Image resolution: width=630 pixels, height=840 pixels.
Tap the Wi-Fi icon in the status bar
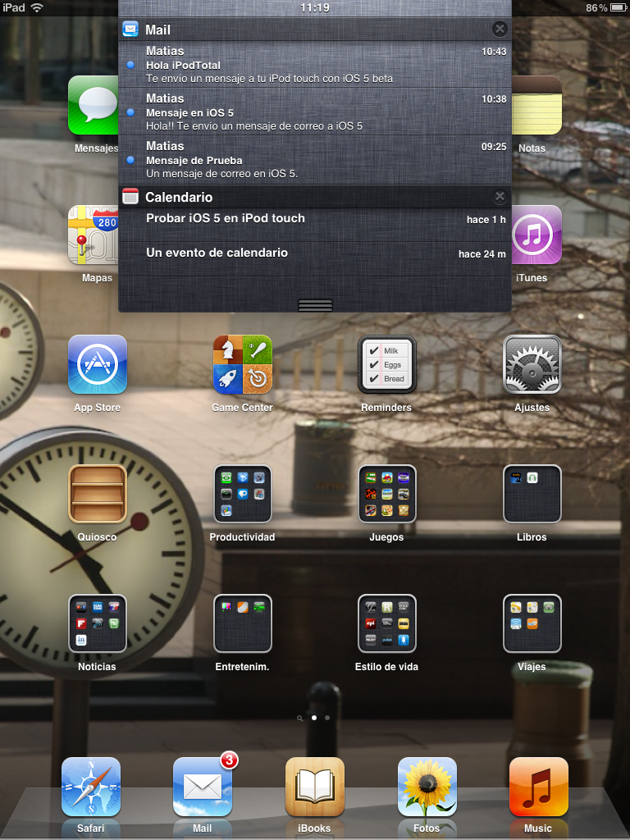[x=37, y=7]
